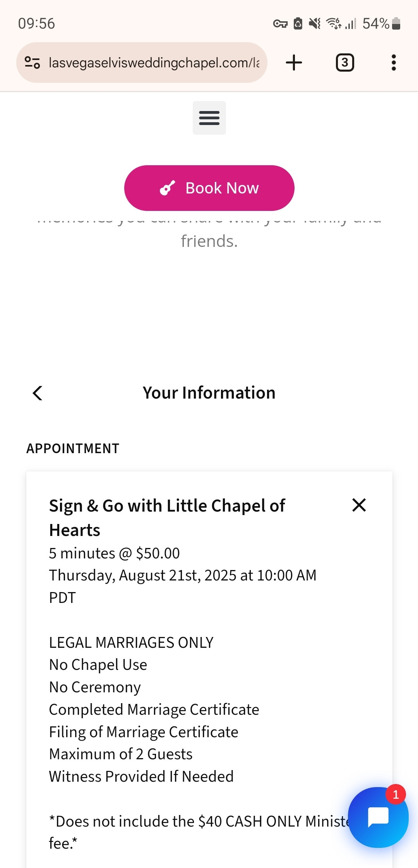
Task: Tap the 54% battery indicator
Action: click(x=381, y=24)
